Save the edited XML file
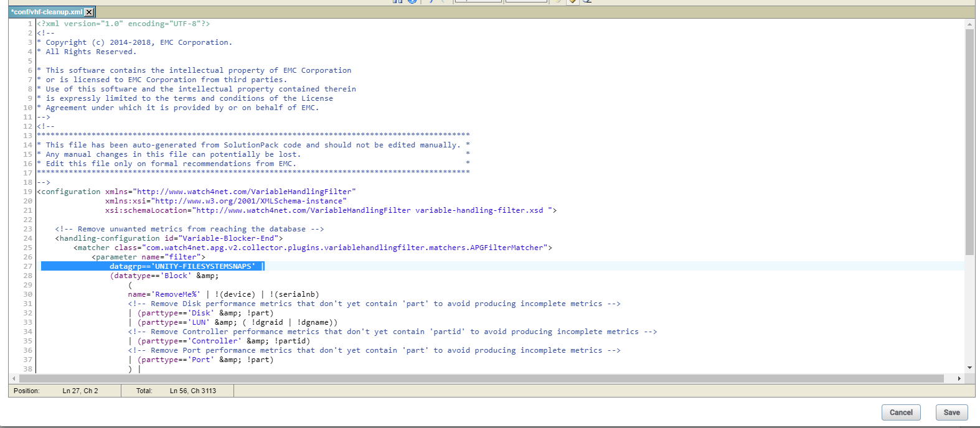This screenshot has width=980, height=428. coord(951,412)
